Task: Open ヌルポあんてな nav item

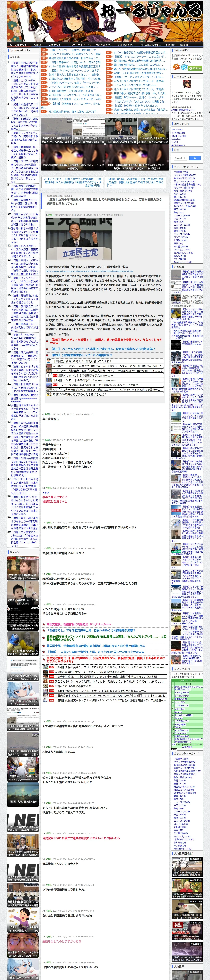Action: (x=126, y=45)
